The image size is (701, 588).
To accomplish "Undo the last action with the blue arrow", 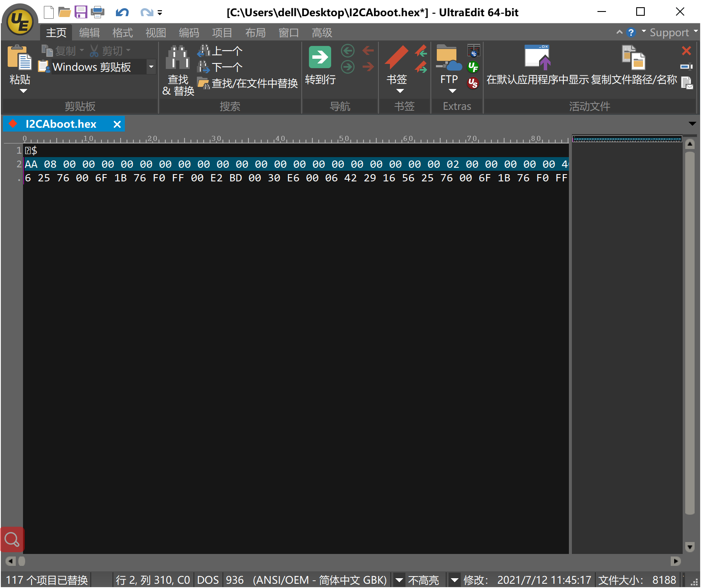I will point(122,12).
